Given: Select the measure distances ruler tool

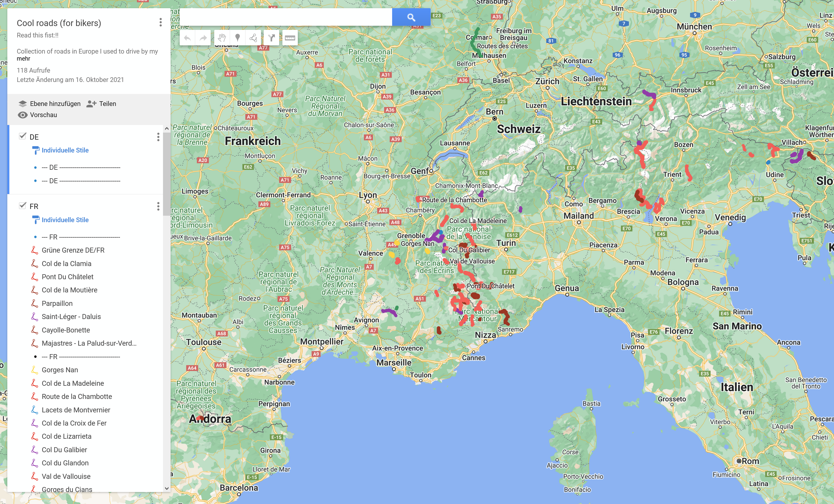Looking at the screenshot, I should click(x=290, y=38).
